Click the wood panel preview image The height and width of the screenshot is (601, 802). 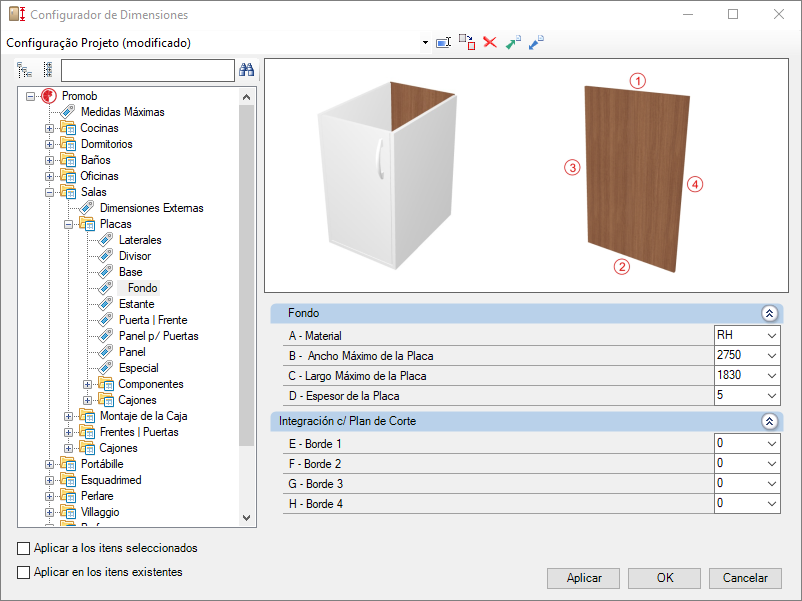pyautogui.click(x=637, y=179)
